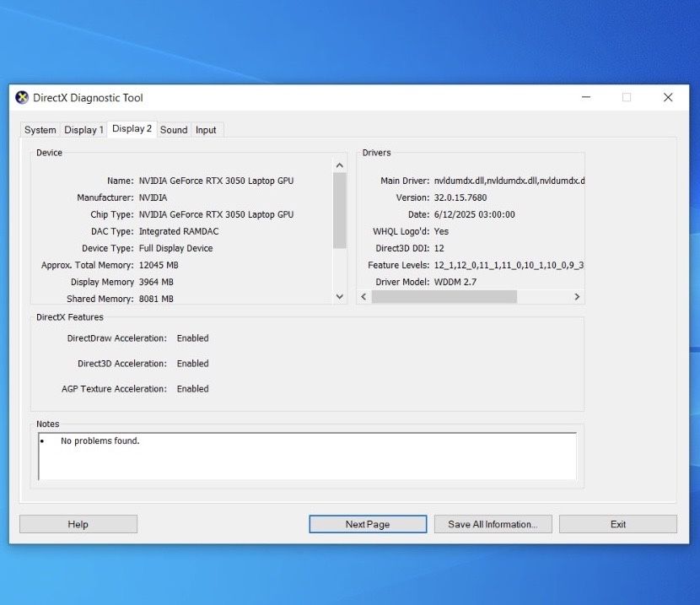
Task: Open the System tab
Action: [40, 130]
